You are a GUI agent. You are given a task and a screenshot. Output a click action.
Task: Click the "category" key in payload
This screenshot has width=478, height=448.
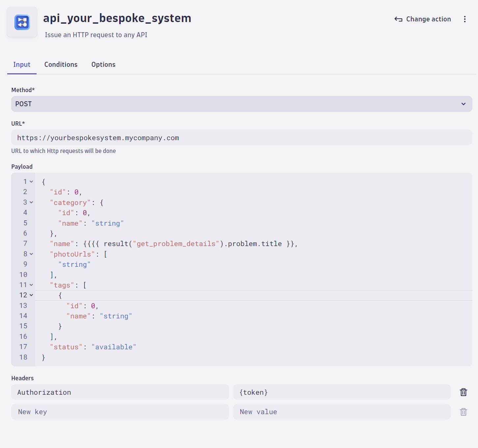coord(70,203)
